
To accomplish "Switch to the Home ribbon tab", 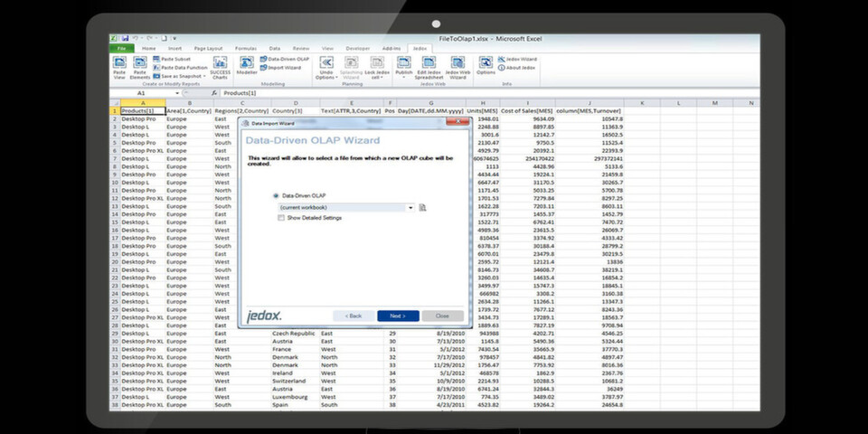I will (x=149, y=48).
